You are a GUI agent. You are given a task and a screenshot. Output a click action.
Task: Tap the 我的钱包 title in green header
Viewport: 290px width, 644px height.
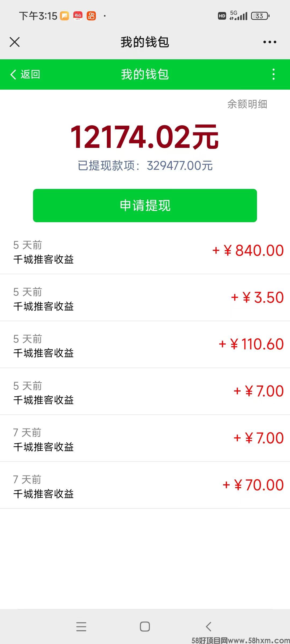[x=145, y=74]
